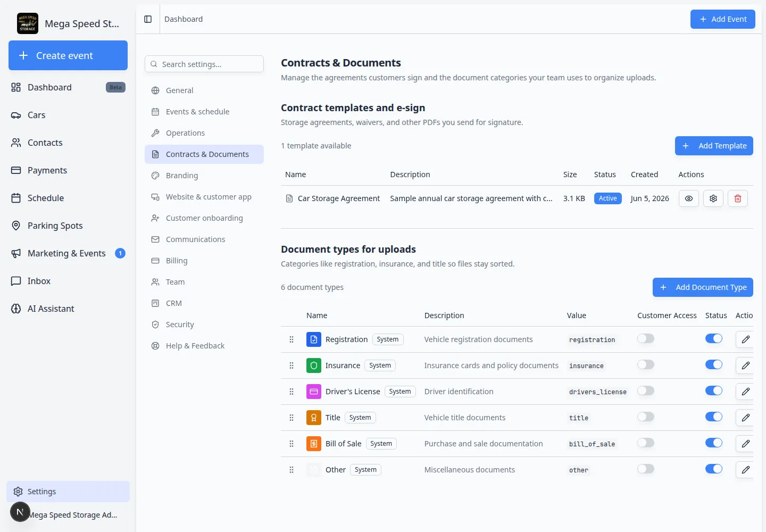766x532 pixels.
Task: Preview the Car Storage Agreement template
Action: 689,198
